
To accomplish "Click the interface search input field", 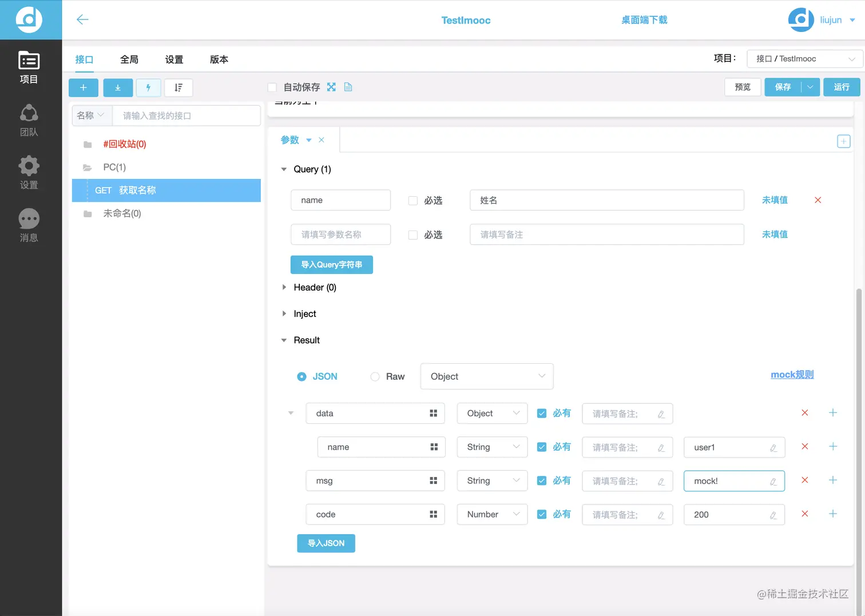I will pyautogui.click(x=187, y=116).
